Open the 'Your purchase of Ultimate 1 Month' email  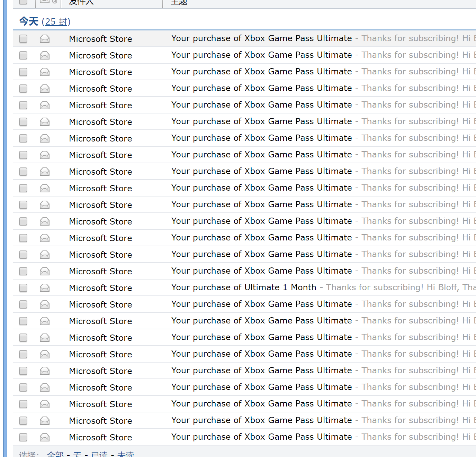244,287
